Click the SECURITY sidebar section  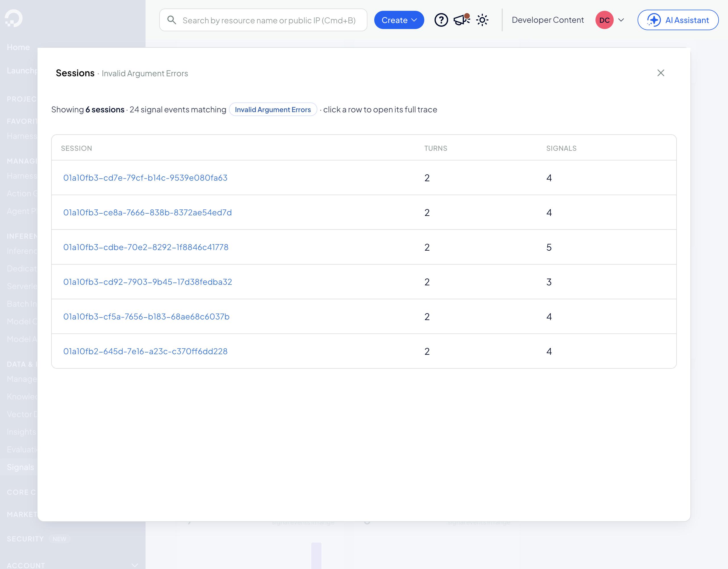(25, 539)
